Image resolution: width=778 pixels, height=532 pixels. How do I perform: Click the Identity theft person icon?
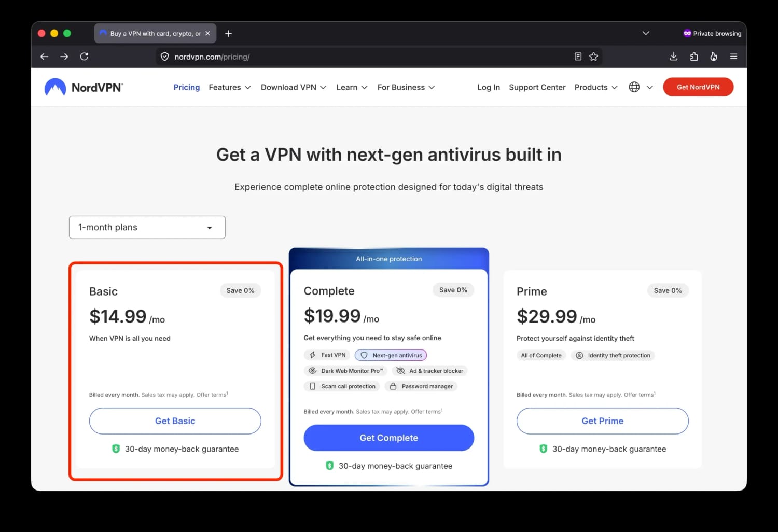click(x=579, y=355)
